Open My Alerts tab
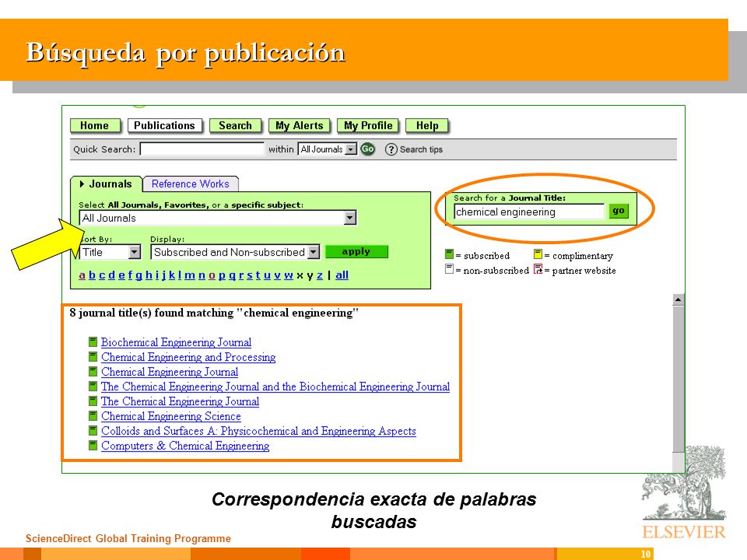747x560 pixels. pyautogui.click(x=299, y=126)
